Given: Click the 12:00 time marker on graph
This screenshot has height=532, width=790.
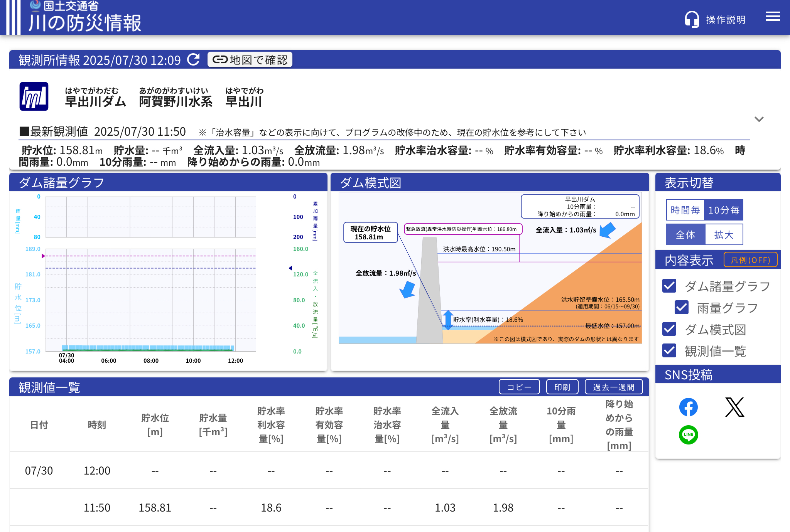Looking at the screenshot, I should 235,361.
